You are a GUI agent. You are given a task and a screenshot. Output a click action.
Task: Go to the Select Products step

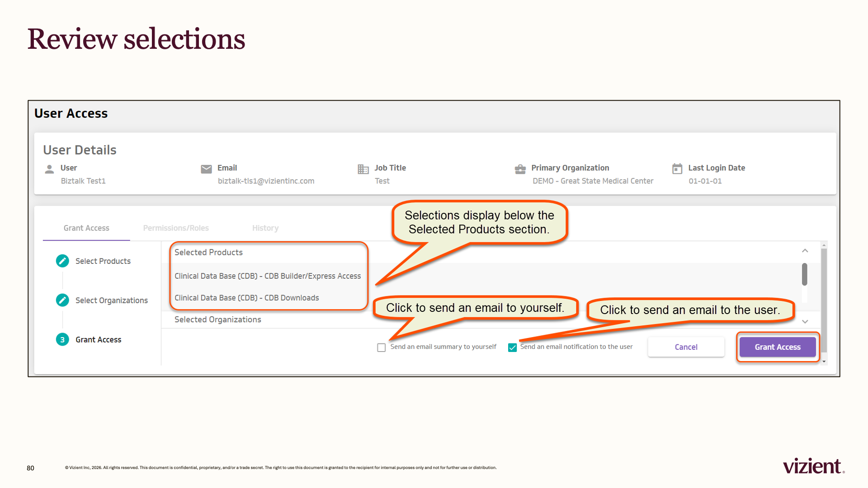coord(103,261)
